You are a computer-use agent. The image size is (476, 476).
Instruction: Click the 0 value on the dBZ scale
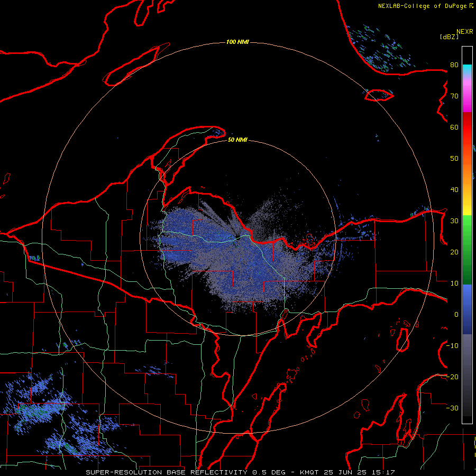pos(456,315)
